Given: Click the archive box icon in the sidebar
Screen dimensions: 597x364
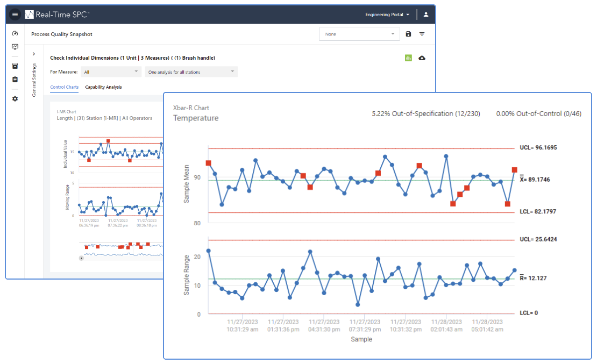Looking at the screenshot, I should pyautogui.click(x=15, y=65).
